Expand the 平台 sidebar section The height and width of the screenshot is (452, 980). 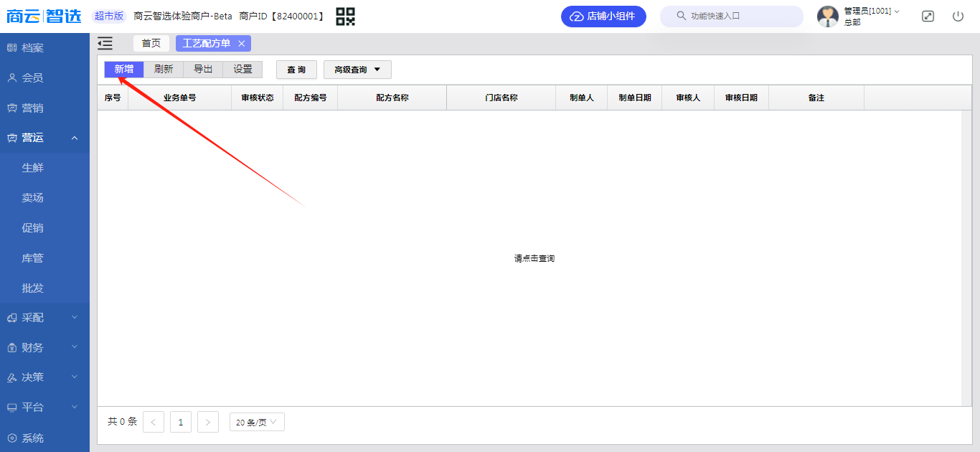pyautogui.click(x=44, y=408)
